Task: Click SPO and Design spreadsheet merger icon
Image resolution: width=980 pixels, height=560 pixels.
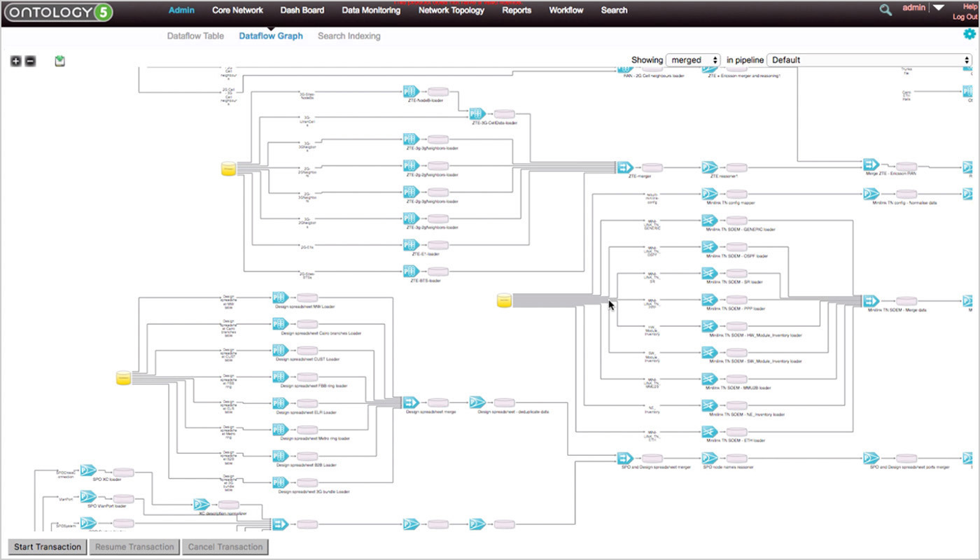Action: point(625,458)
